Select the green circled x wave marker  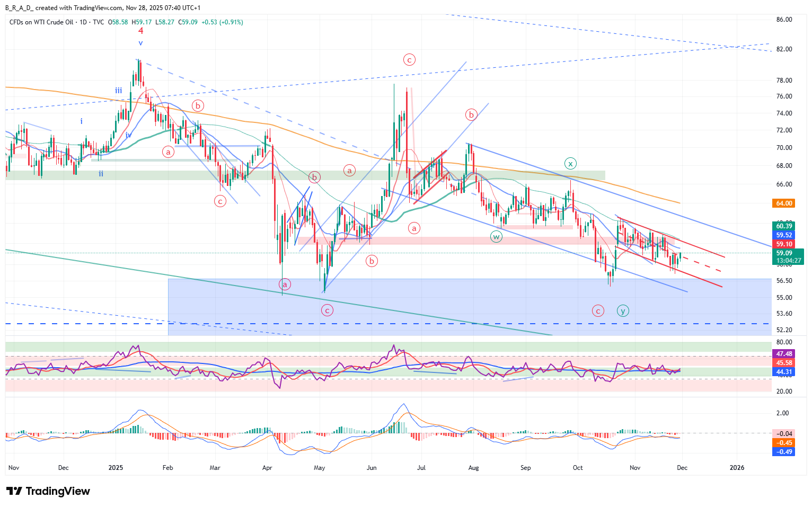pos(570,163)
